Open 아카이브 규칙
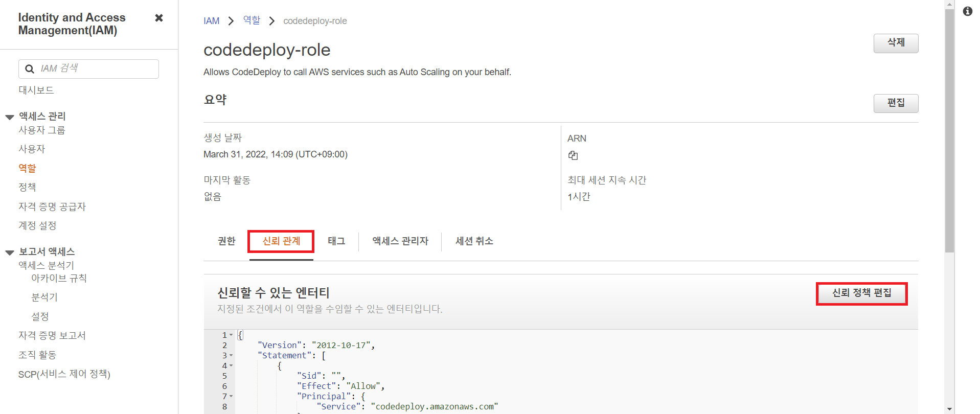The height and width of the screenshot is (414, 980). [59, 278]
